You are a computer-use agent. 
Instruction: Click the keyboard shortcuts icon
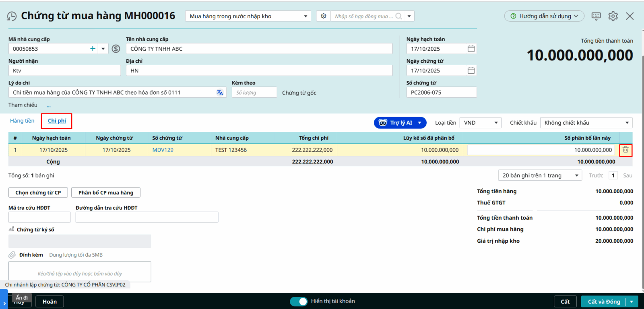click(596, 16)
